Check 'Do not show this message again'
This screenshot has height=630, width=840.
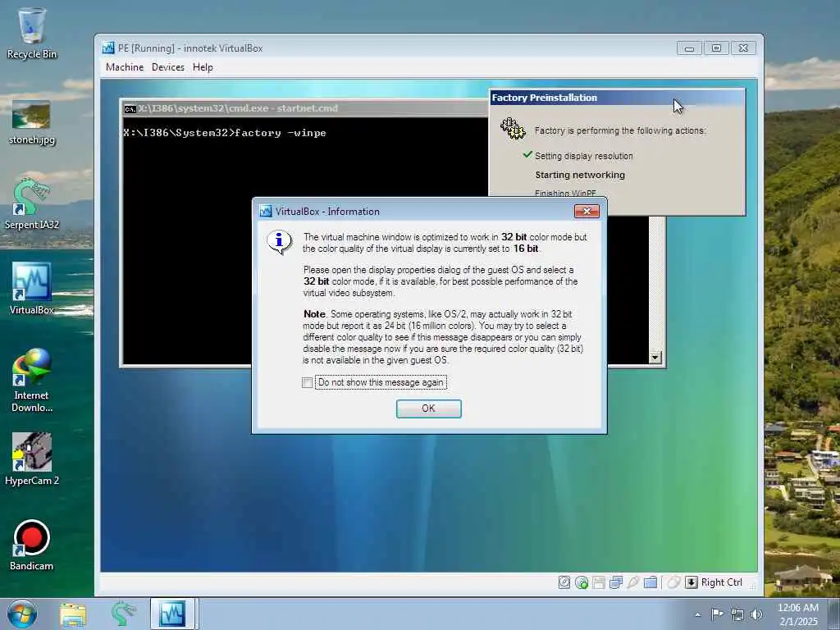tap(307, 382)
